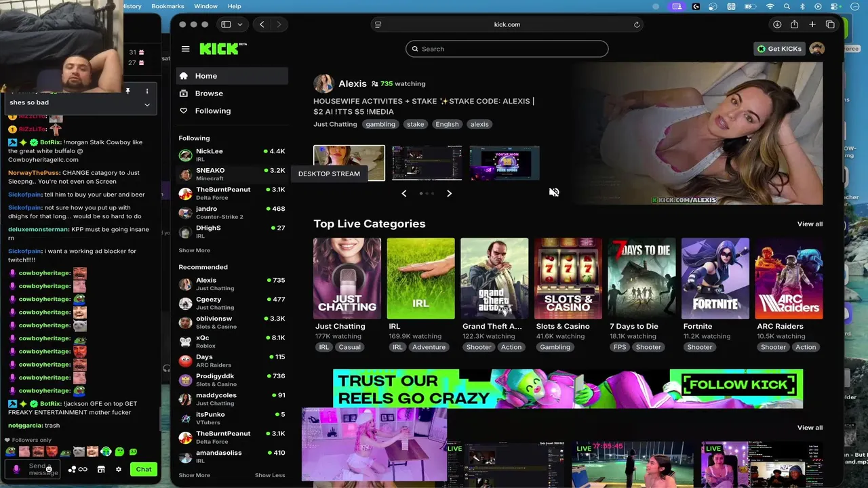Open xQc in Recommended list

(x=232, y=342)
